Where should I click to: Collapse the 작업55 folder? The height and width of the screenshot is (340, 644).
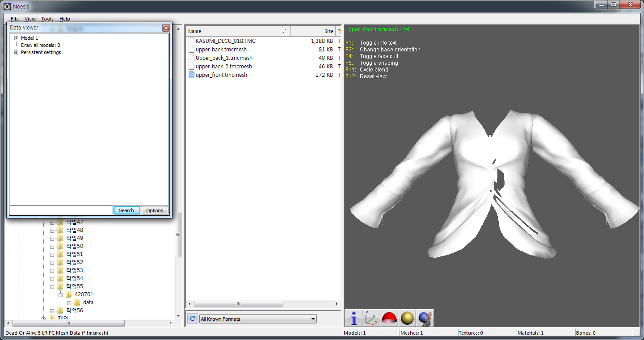(52, 286)
